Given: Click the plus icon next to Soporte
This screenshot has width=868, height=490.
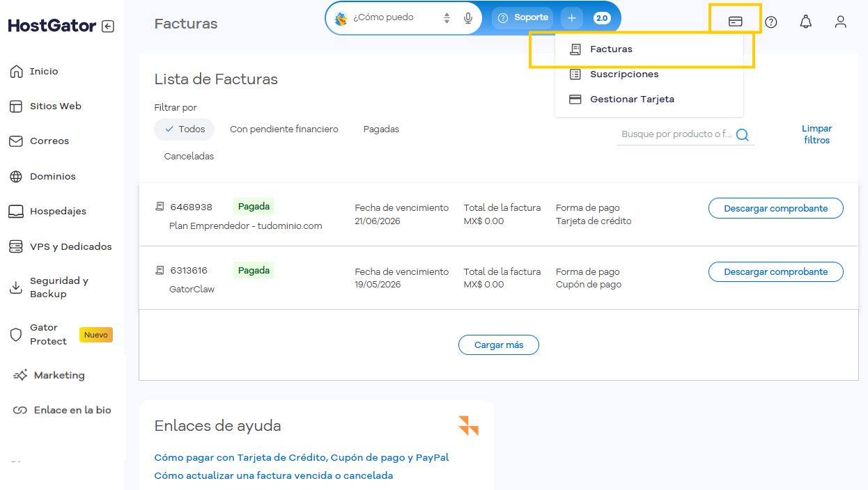Looking at the screenshot, I should point(571,18).
